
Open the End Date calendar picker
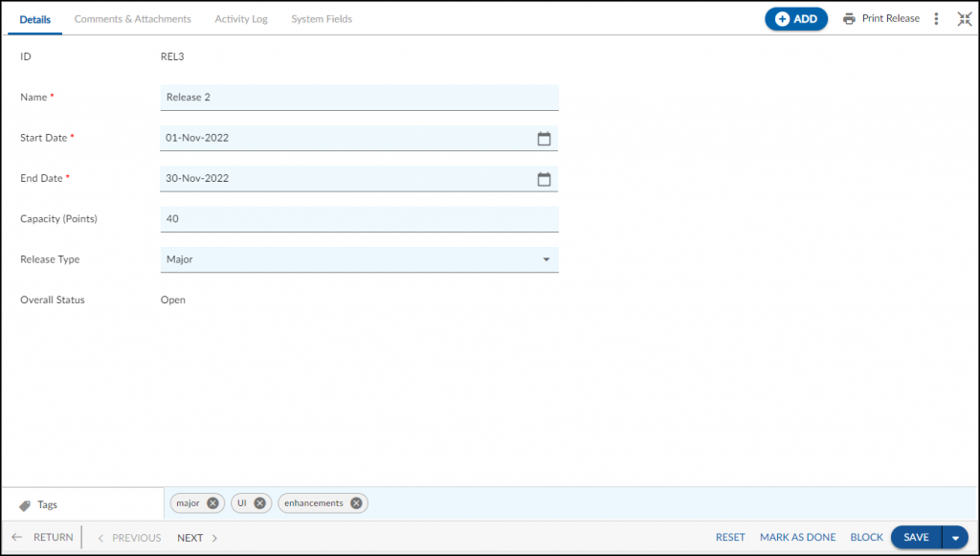click(544, 179)
